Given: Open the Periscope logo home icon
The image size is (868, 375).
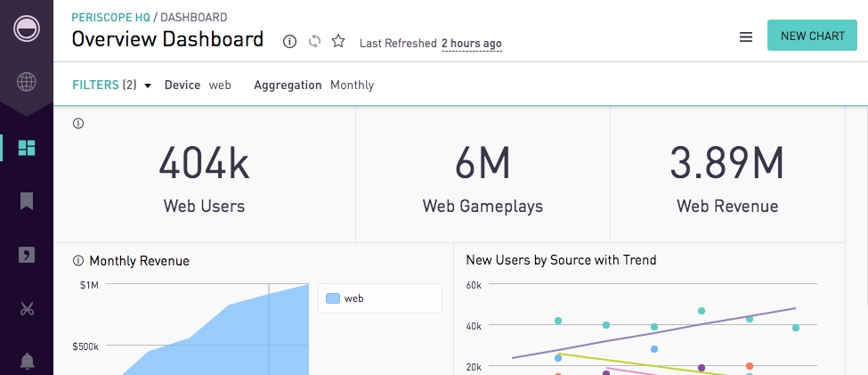Looking at the screenshot, I should [x=27, y=29].
